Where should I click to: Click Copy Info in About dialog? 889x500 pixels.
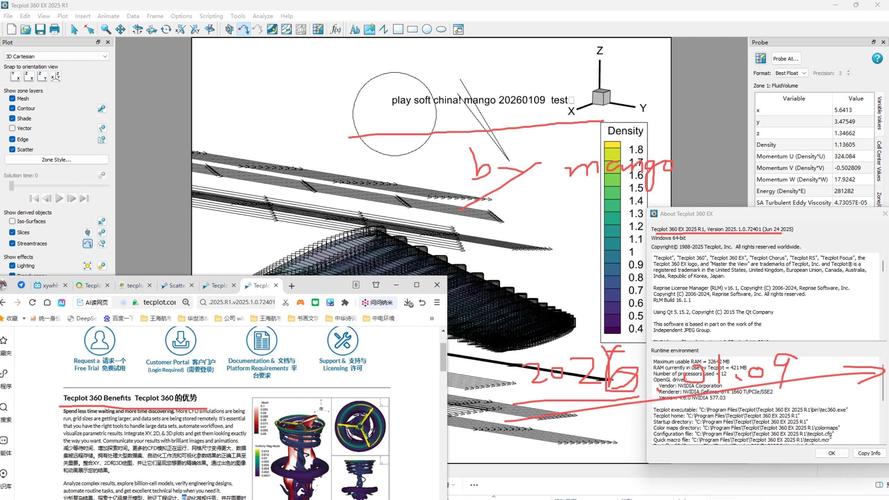point(869,453)
